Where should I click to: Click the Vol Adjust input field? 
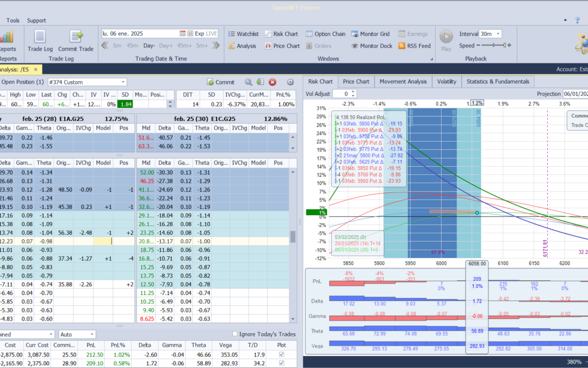click(x=341, y=94)
